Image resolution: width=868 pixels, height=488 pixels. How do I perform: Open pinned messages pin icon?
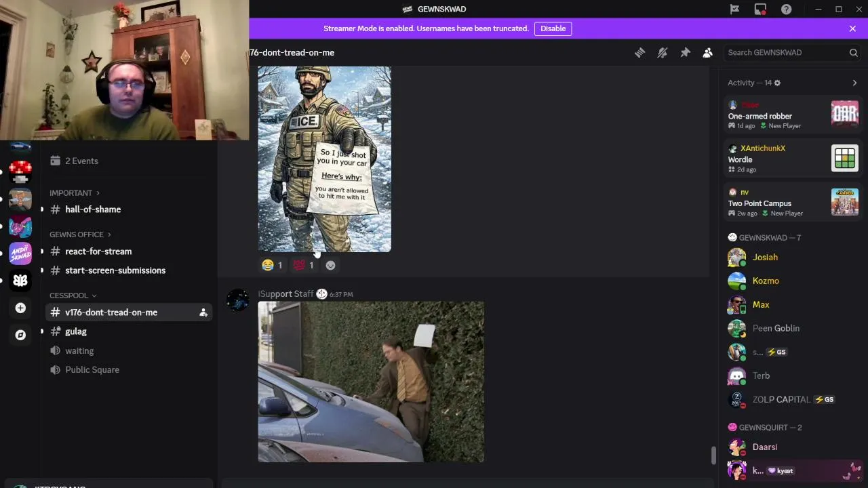(685, 52)
